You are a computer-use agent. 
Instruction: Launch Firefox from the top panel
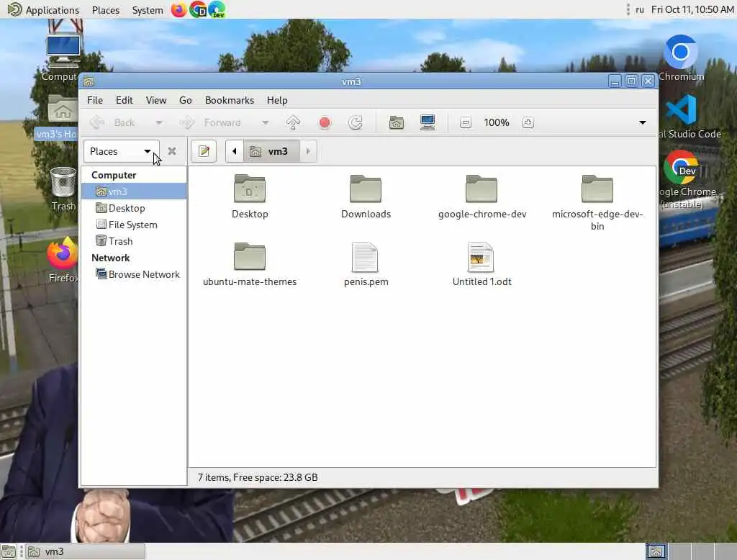click(x=178, y=9)
